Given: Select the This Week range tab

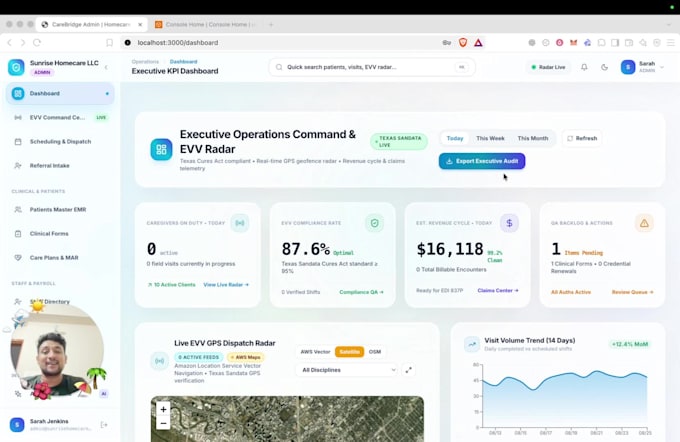Looking at the screenshot, I should click(x=490, y=138).
